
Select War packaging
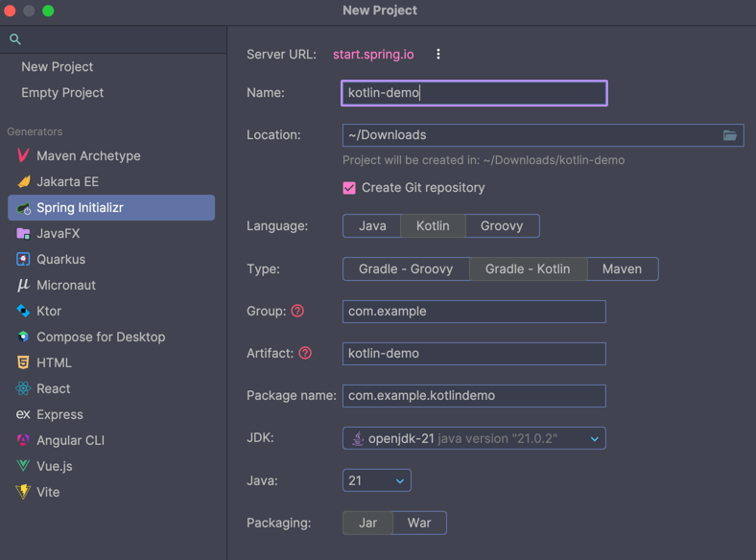coord(419,523)
